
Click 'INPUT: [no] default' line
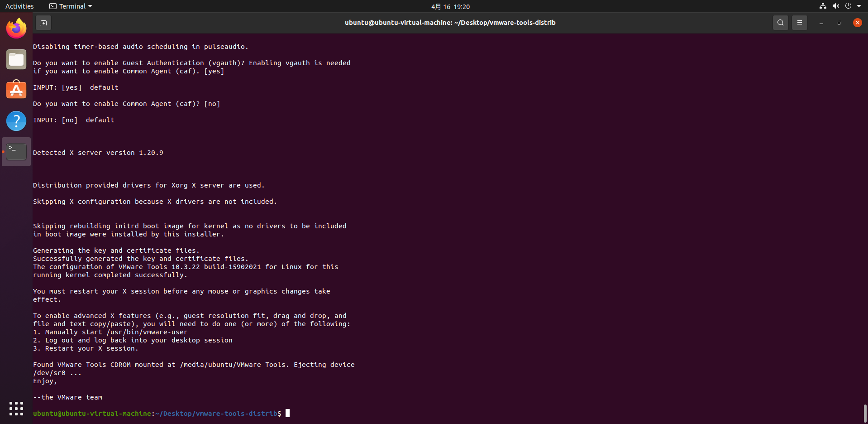pos(73,120)
